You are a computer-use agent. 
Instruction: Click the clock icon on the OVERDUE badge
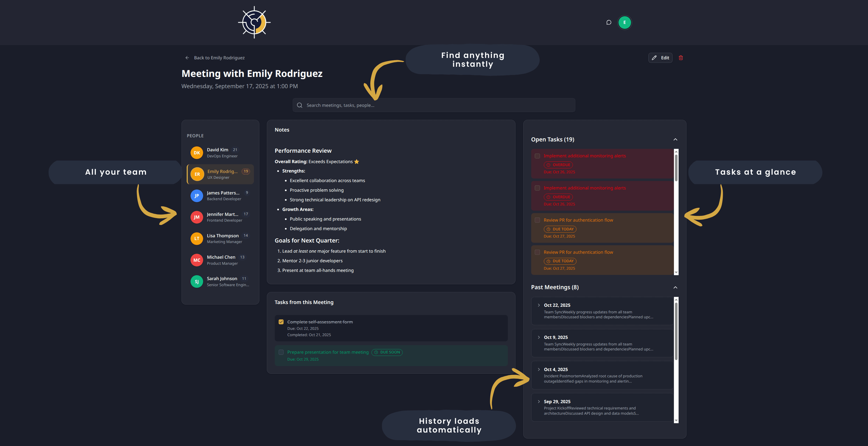point(549,165)
